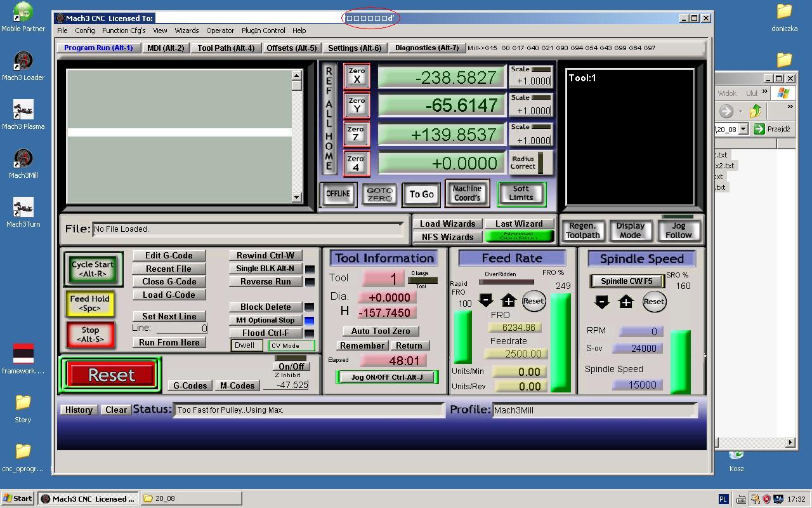Raise spindle speed override arrow
The height and width of the screenshot is (508, 812).
coord(626,302)
